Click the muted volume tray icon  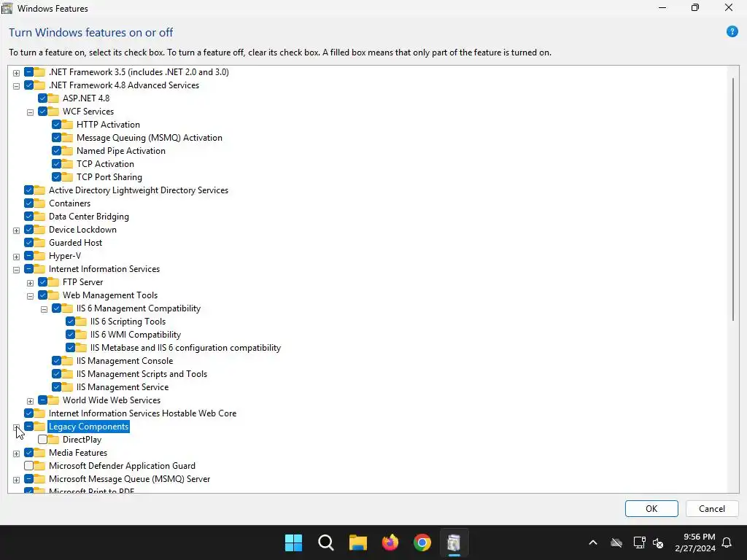tap(658, 542)
